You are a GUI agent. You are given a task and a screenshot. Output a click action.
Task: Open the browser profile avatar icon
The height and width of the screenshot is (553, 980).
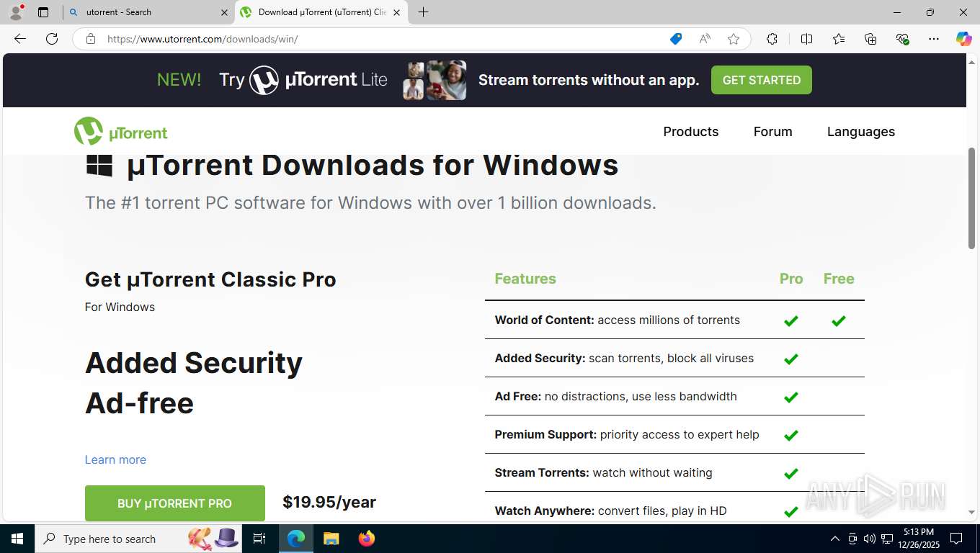coord(16,12)
